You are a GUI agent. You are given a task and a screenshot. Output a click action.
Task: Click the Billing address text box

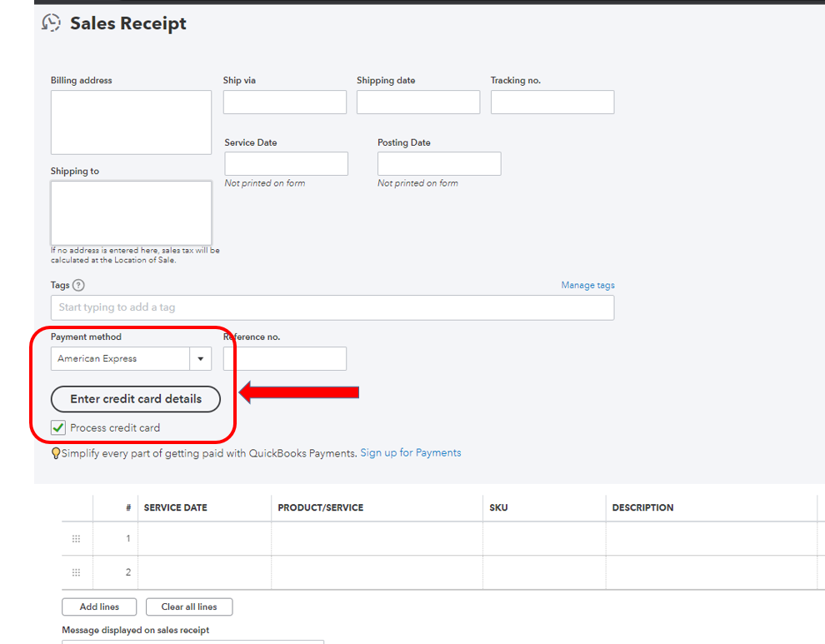coord(130,122)
